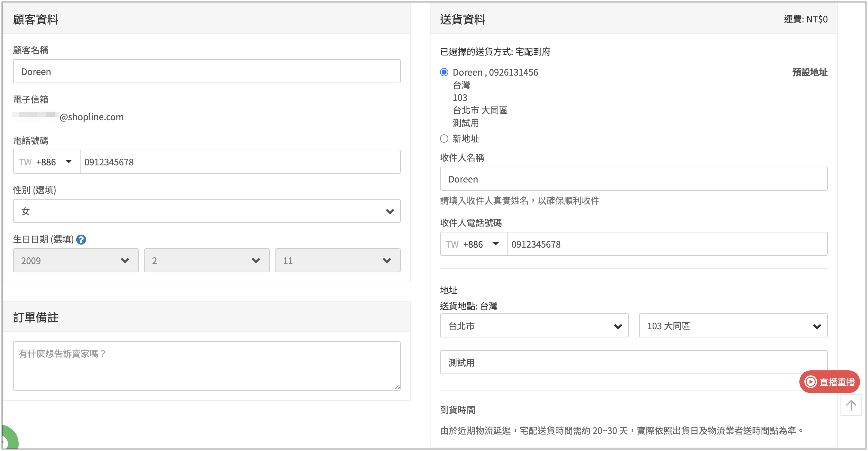Click the 顧客名稱 input field

(207, 71)
